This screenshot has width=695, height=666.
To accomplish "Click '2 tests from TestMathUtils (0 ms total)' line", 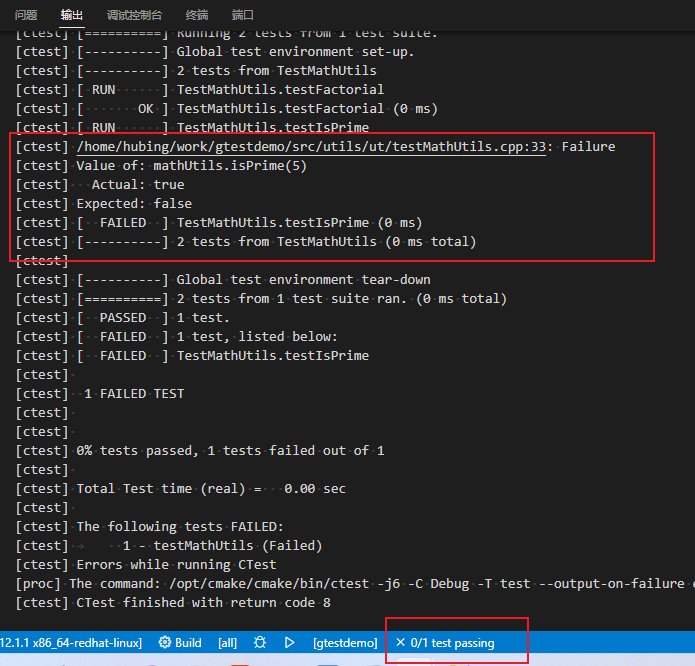I will coord(246,242).
